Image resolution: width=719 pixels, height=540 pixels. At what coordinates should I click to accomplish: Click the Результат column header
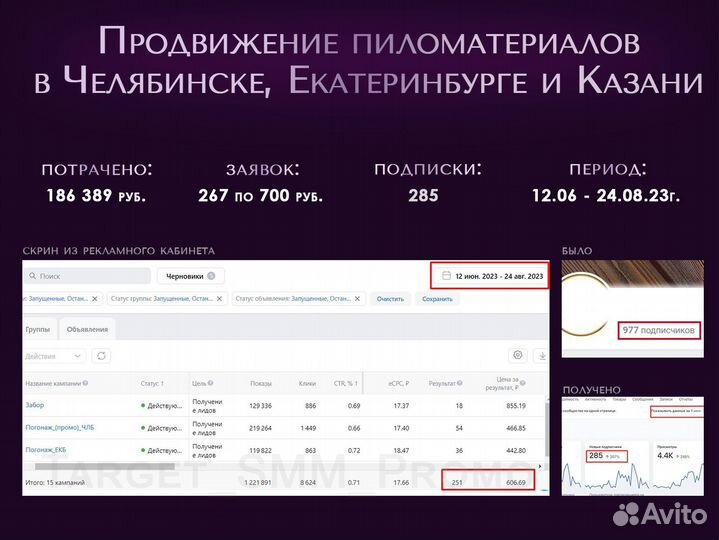pos(442,383)
